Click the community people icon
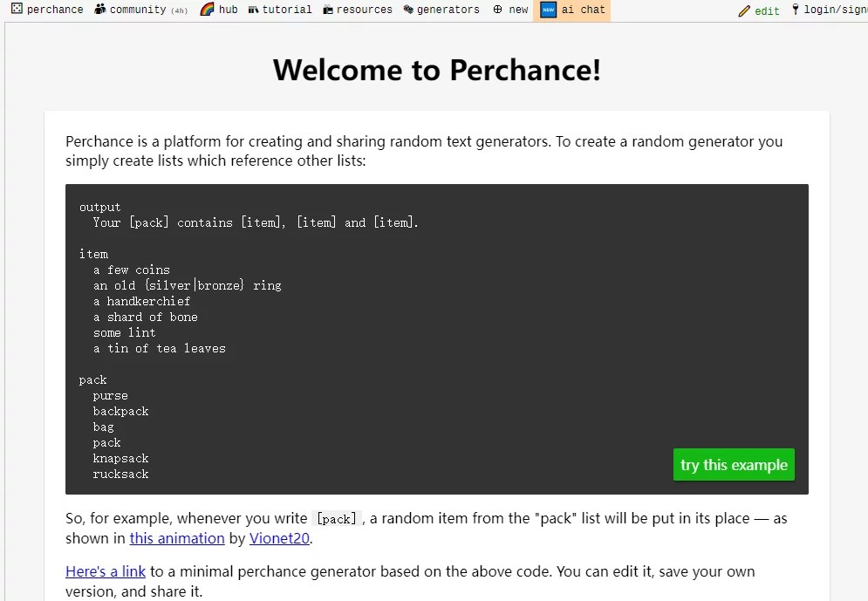The height and width of the screenshot is (601, 868). [x=100, y=9]
